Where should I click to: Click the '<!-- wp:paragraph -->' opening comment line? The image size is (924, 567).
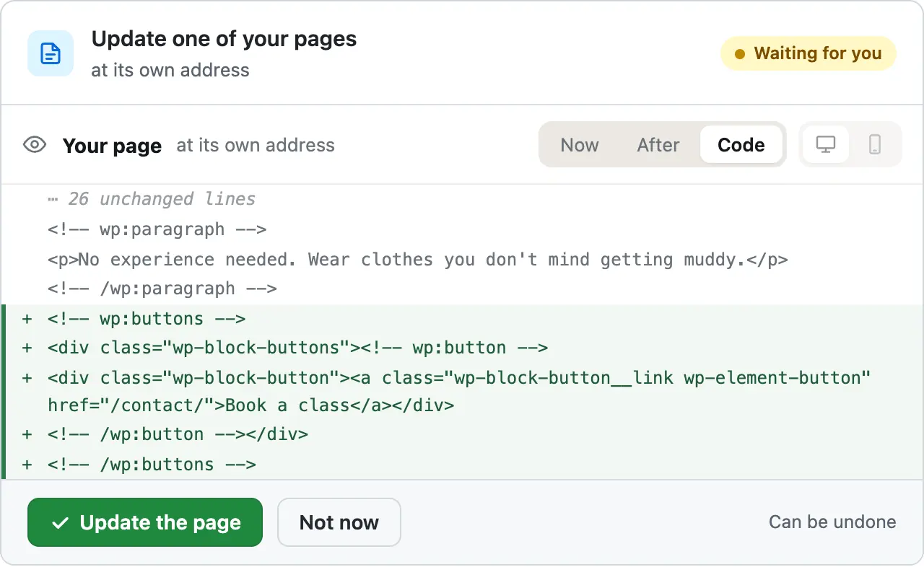(x=462, y=229)
